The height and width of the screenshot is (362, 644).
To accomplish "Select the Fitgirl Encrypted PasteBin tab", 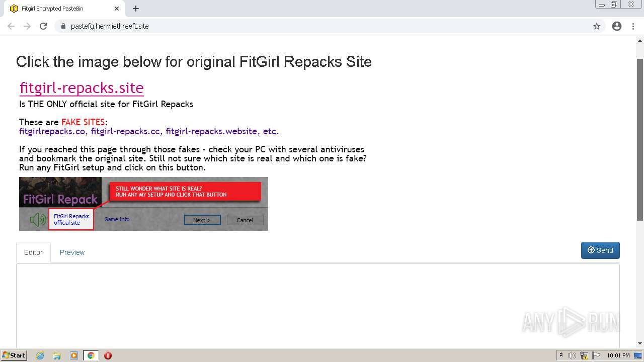I will (x=63, y=9).
